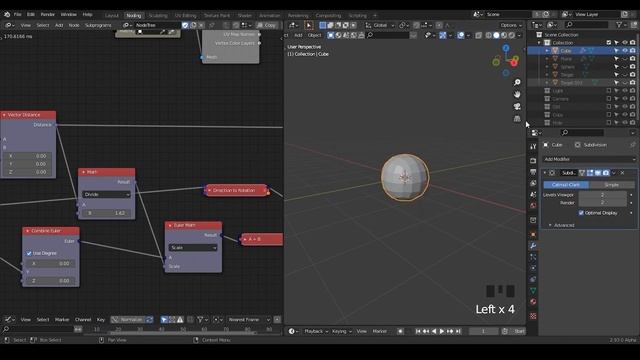640x360 pixels.
Task: Adjust the Math node B value field
Action: pos(106,213)
